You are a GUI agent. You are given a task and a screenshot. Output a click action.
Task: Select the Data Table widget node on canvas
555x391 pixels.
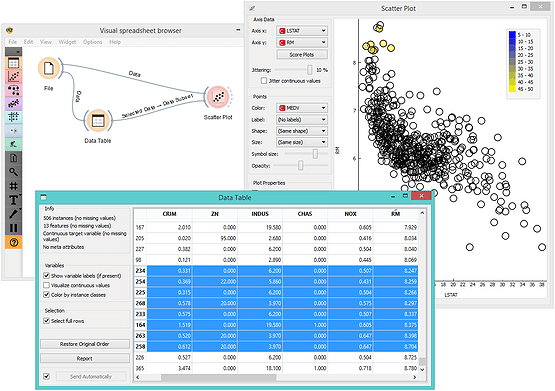tap(98, 121)
